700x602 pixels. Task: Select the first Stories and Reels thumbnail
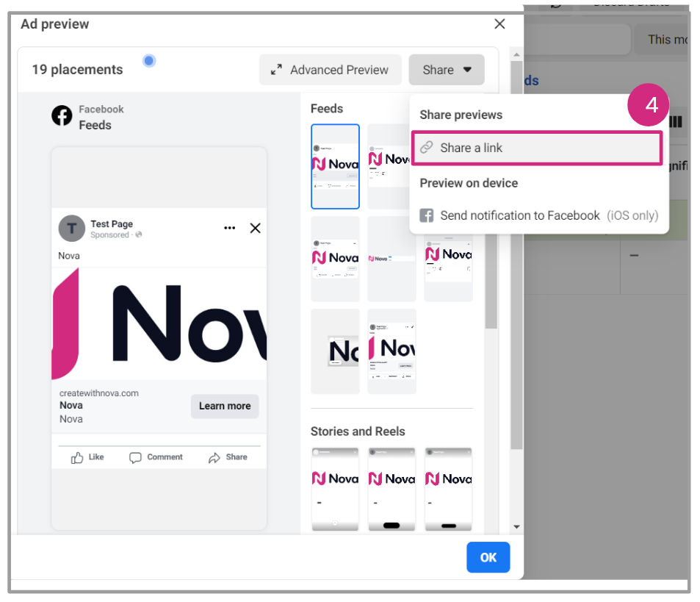click(335, 489)
